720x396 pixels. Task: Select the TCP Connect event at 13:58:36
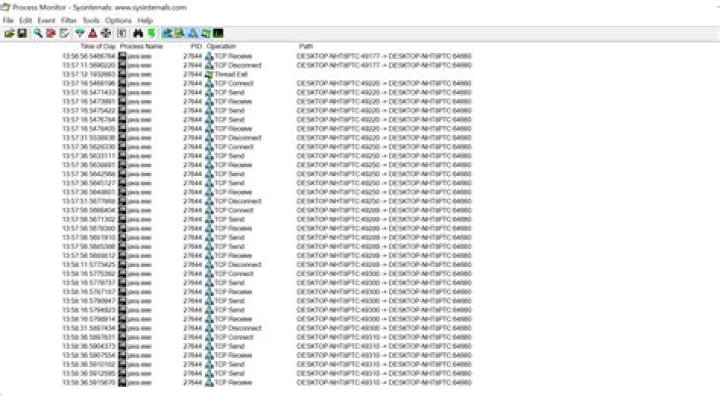267,337
